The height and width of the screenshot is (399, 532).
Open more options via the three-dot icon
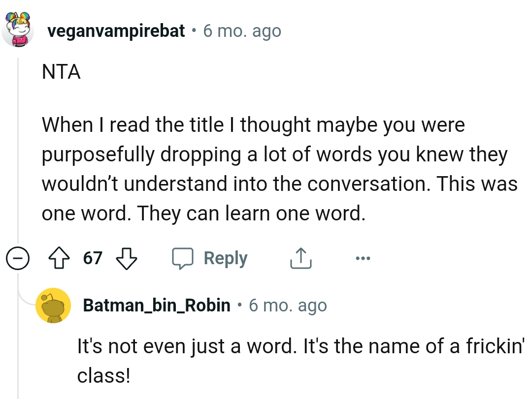coord(363,257)
